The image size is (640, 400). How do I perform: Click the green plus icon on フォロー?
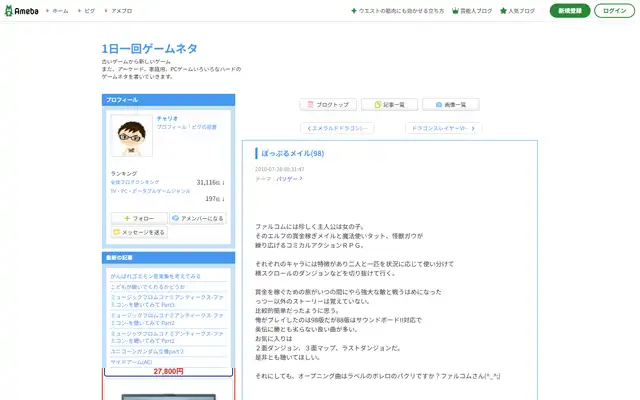[127, 218]
